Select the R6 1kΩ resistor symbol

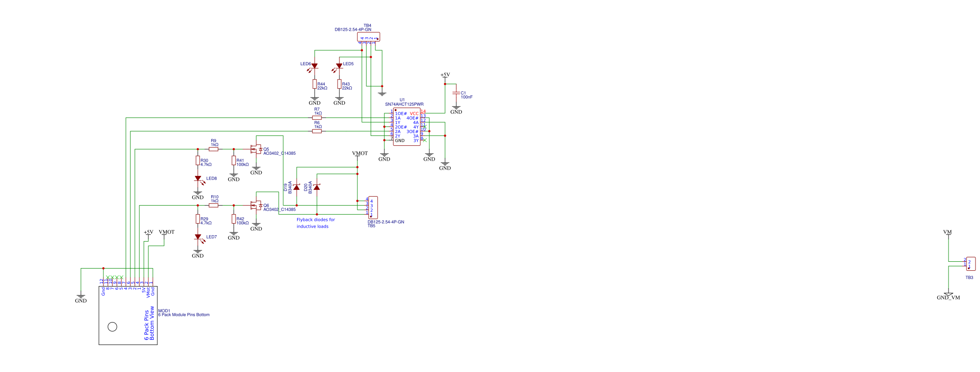(x=317, y=131)
